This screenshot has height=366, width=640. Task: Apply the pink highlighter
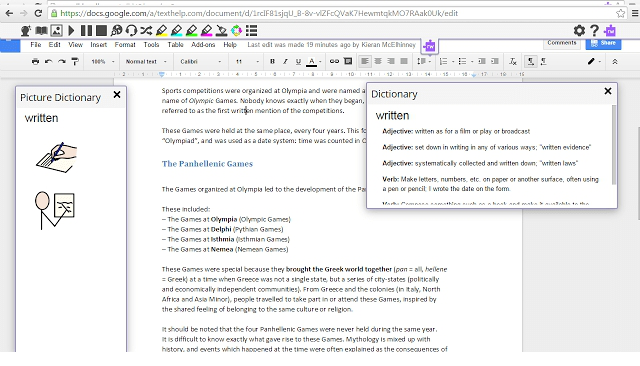(207, 31)
